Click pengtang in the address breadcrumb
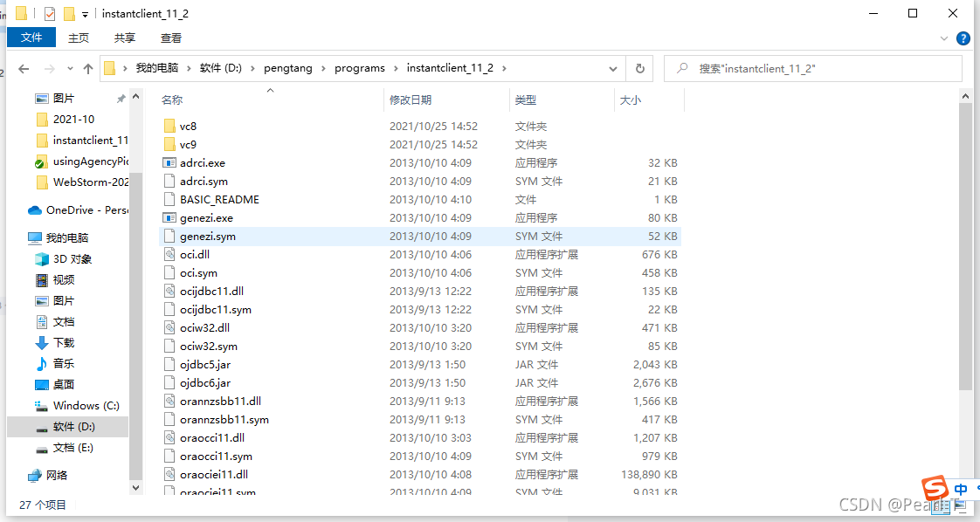The height and width of the screenshot is (522, 980). (x=288, y=68)
